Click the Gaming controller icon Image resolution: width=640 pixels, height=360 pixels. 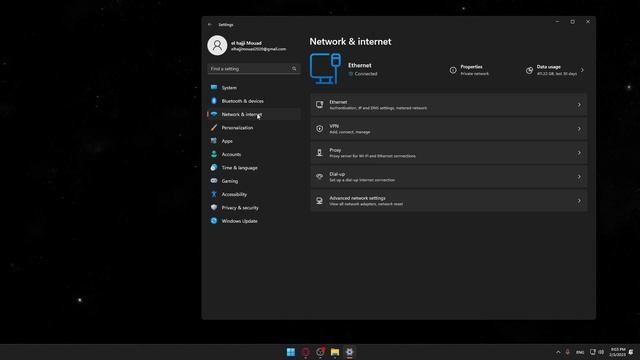tap(214, 180)
